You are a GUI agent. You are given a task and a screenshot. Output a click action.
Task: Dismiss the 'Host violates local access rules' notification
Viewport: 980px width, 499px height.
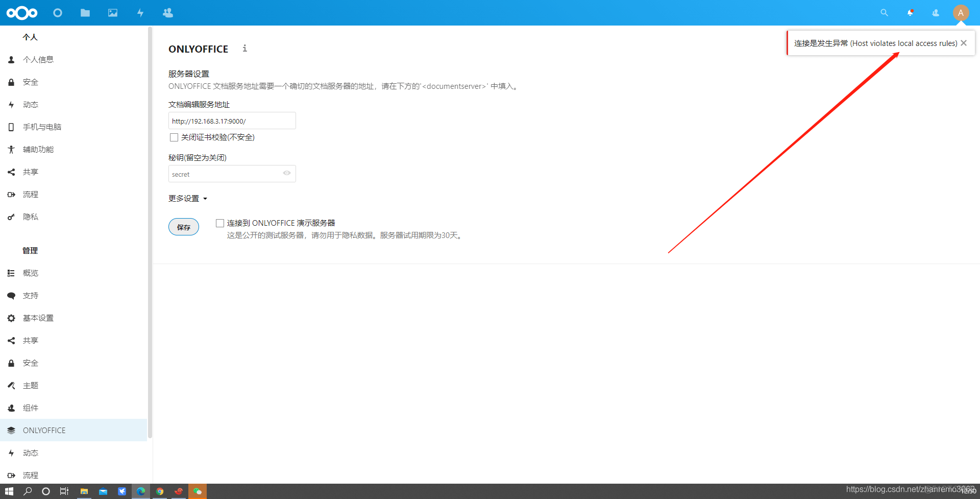(x=964, y=43)
